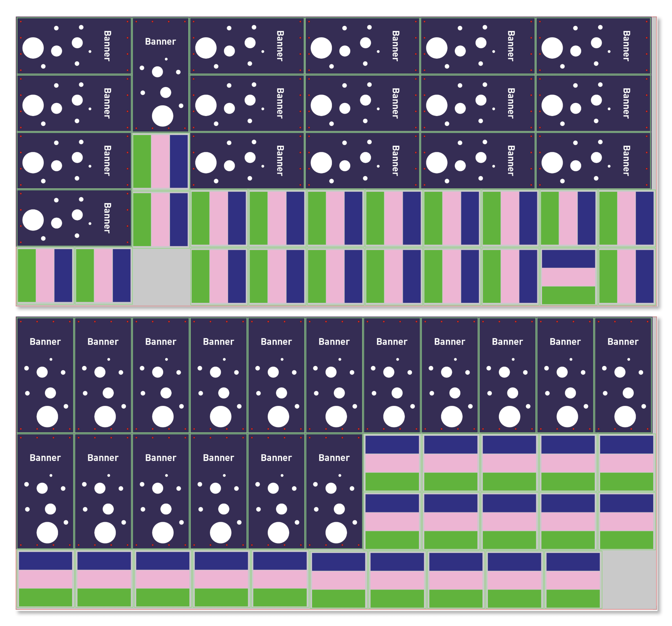Select the lower sheet flag beside the empty gray gap

click(x=573, y=580)
